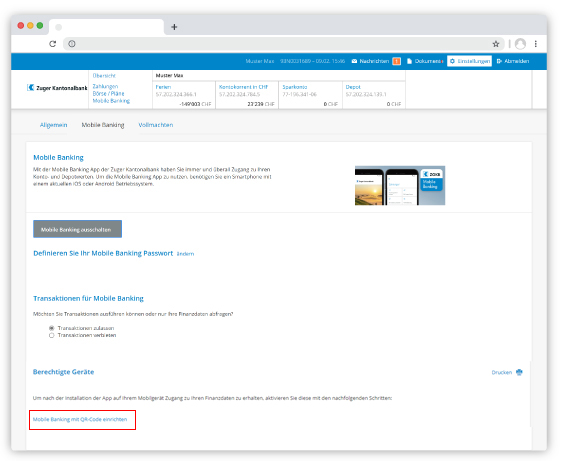
Task: Open Übersicht in the navigation menu
Action: 104,76
